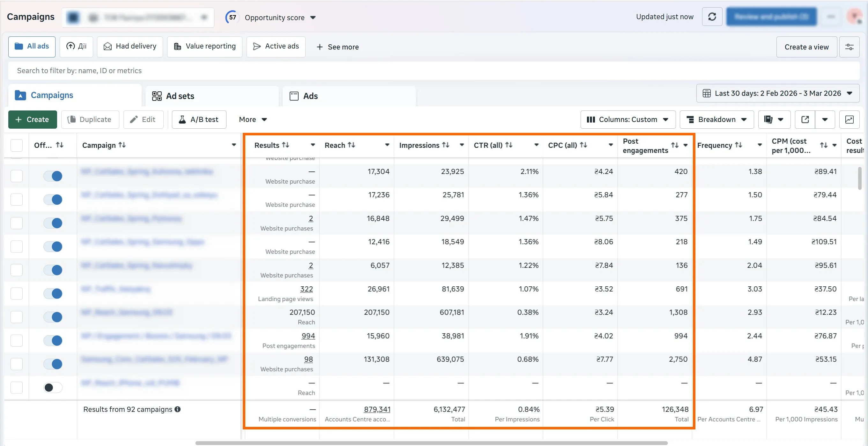Open the Last 30 days date range picker
This screenshot has width=868, height=446.
pos(778,93)
